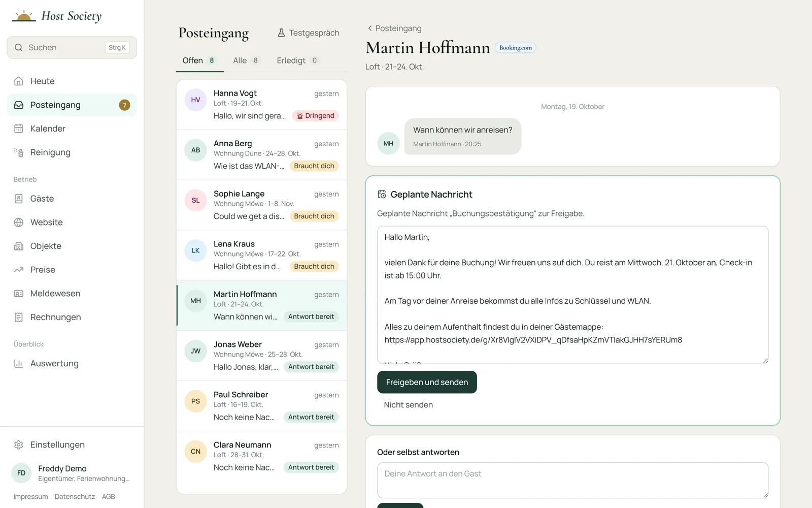Screen dimensions: 812x508
Task: Open the AGB link
Action: pyautogui.click(x=109, y=497)
